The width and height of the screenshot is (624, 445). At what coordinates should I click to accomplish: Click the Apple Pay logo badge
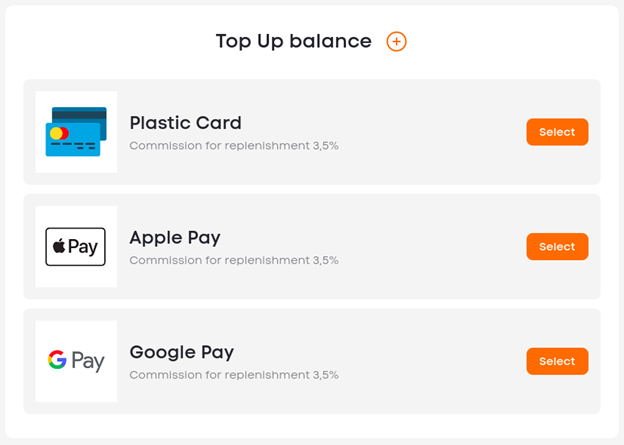pos(76,247)
